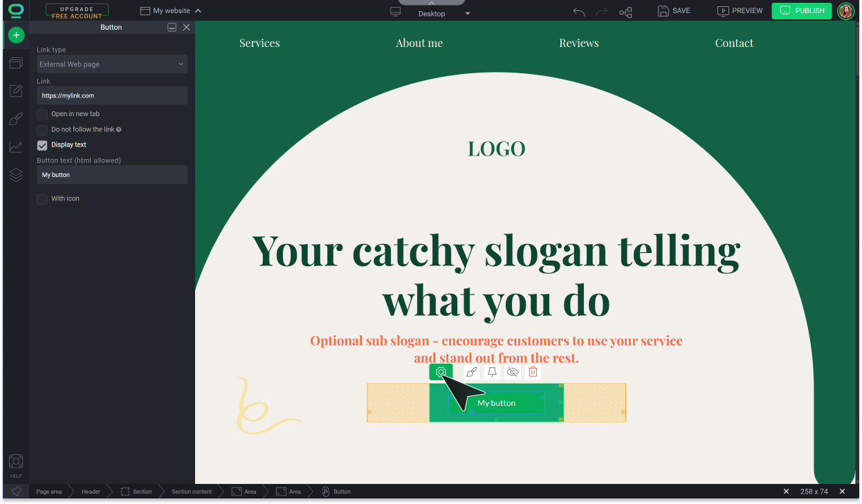Open the Desktop device view dropdown
The height and width of the screenshot is (504, 862).
[431, 13]
